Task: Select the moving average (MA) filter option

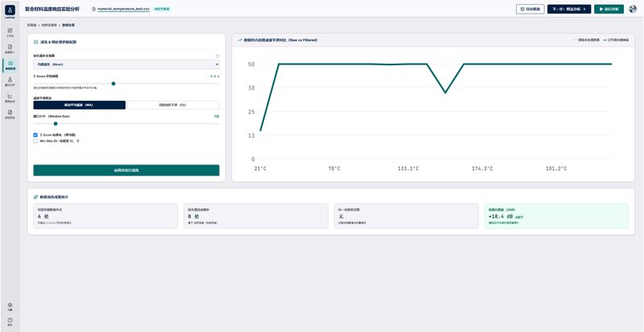Action: (x=79, y=106)
